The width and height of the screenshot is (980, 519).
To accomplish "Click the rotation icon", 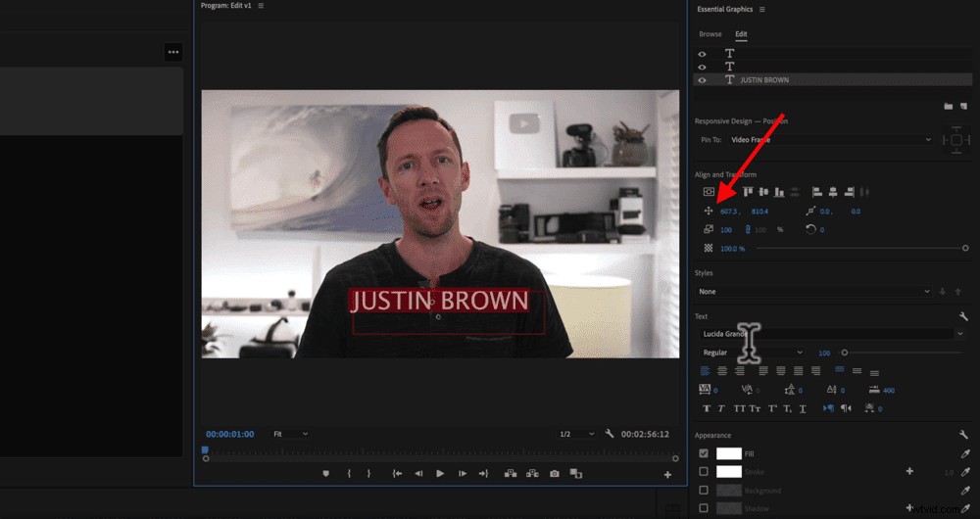I will [x=810, y=229].
